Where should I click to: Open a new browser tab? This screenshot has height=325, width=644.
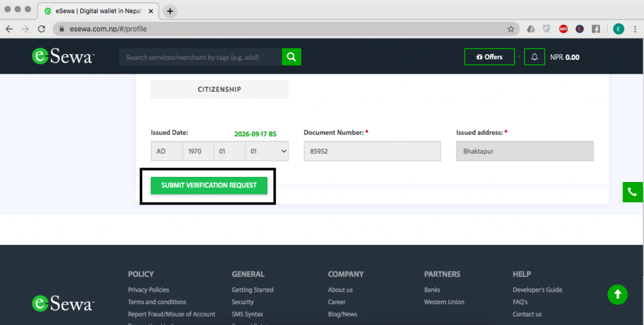(x=170, y=11)
